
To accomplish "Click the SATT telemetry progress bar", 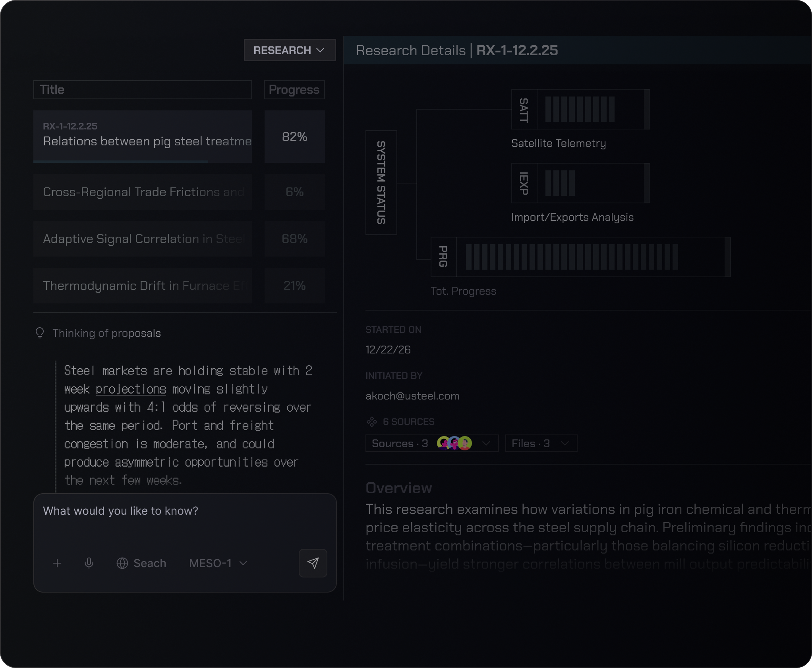I will tap(580, 109).
